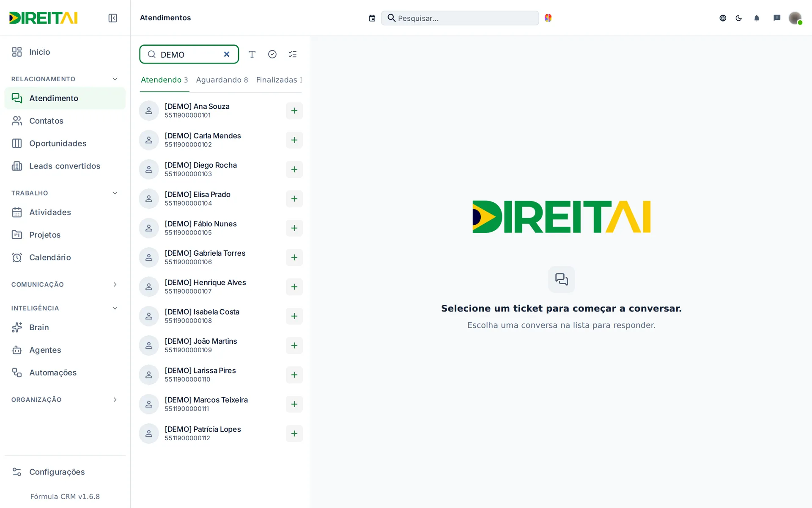Viewport: 812px width, 508px height.
Task: Click the DireitAI logo in sidebar
Action: 44,18
